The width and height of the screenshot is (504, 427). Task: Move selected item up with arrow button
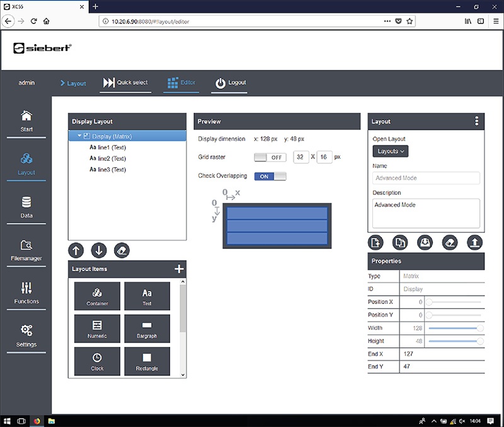tap(76, 250)
